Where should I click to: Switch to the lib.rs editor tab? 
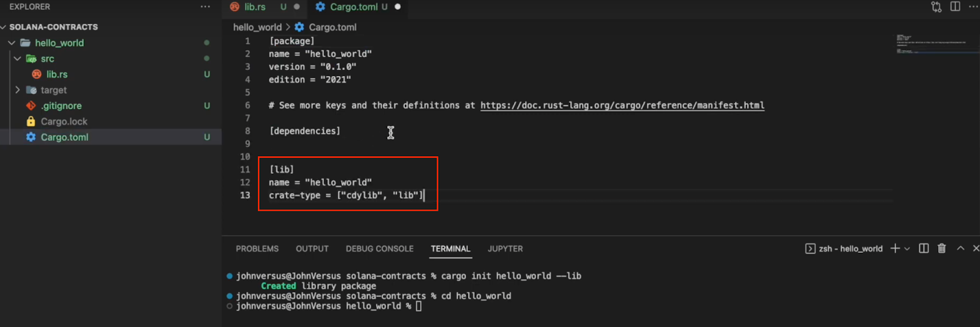click(254, 7)
